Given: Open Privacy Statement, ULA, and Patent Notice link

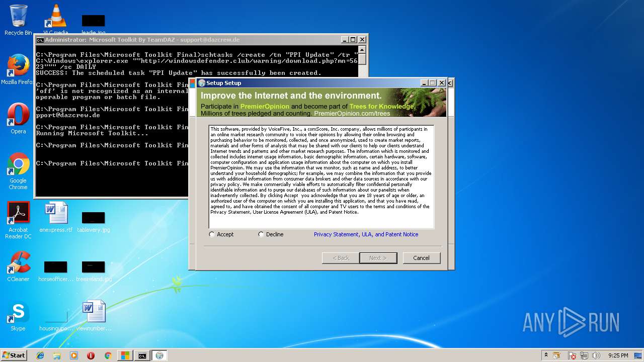Looking at the screenshot, I should tap(366, 234).
